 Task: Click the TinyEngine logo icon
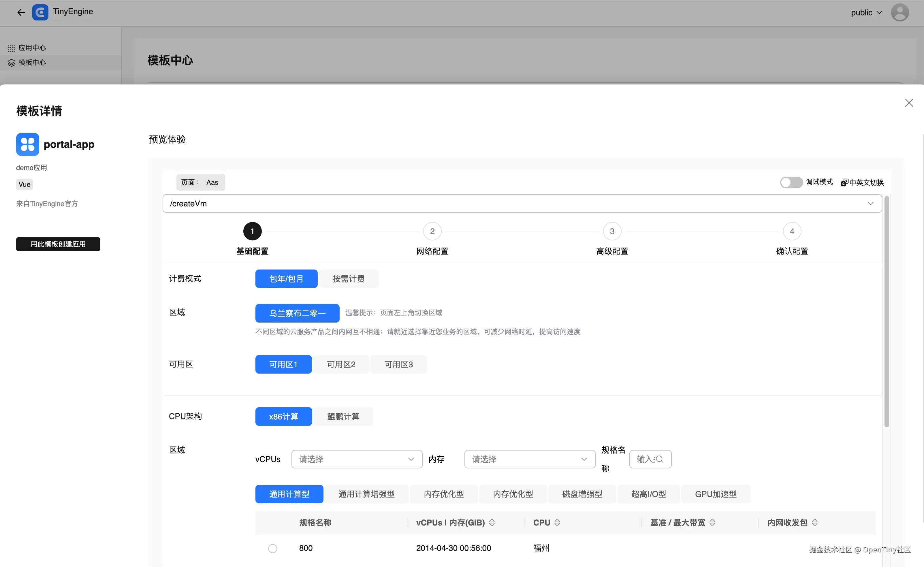[40, 12]
